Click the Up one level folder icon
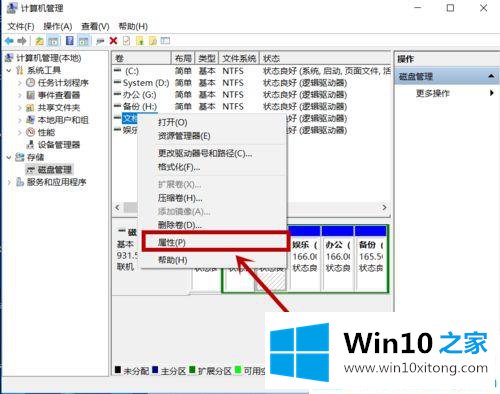This screenshot has width=500, height=394. 40,41
